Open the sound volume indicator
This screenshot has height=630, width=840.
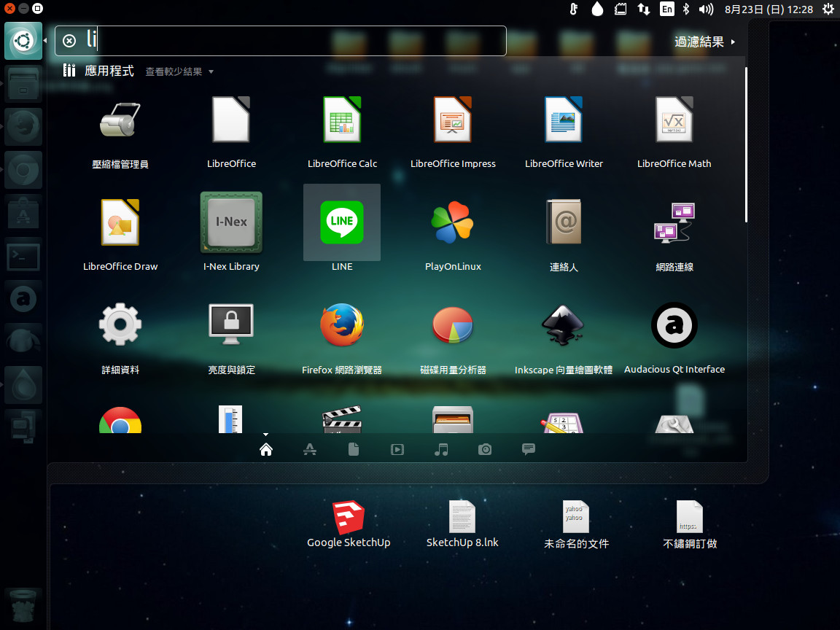pyautogui.click(x=706, y=9)
